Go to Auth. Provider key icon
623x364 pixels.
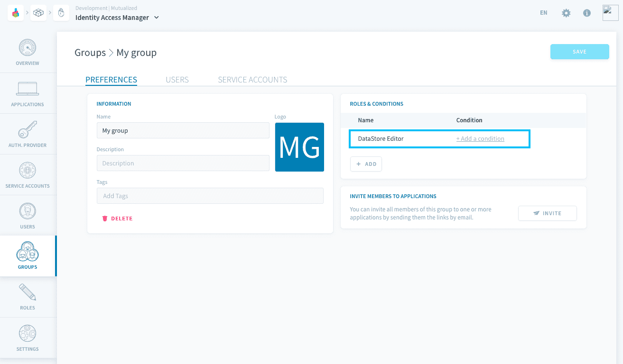[x=28, y=130]
